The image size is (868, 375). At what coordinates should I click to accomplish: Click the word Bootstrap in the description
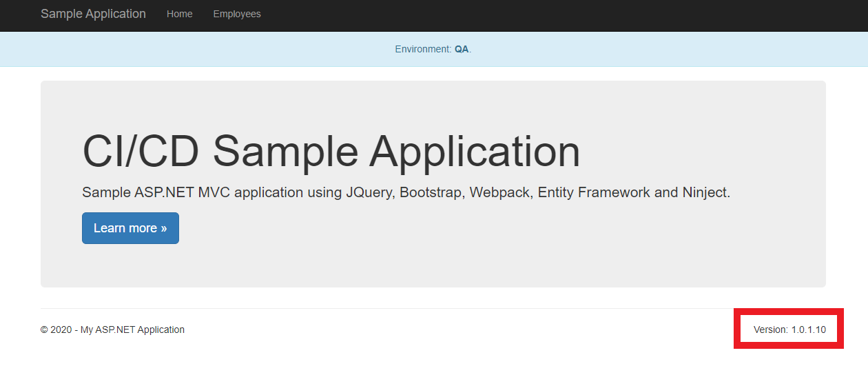pyautogui.click(x=431, y=192)
